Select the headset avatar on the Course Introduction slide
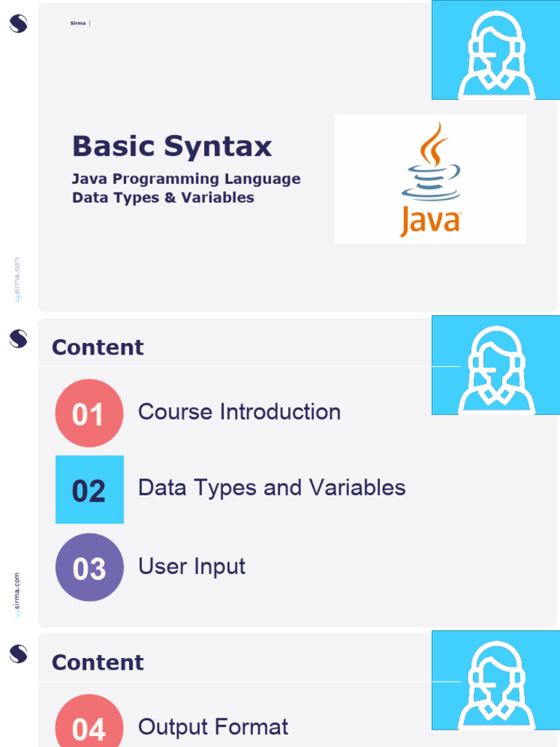The height and width of the screenshot is (747, 560). point(496,365)
